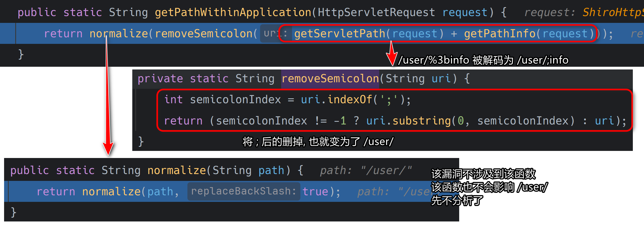Click getPathInfo(request) call
The height and width of the screenshot is (228, 644).
529,34
